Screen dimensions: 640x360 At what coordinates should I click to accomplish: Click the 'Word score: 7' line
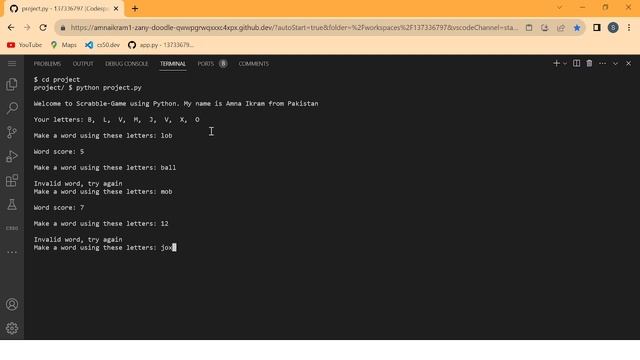click(59, 208)
